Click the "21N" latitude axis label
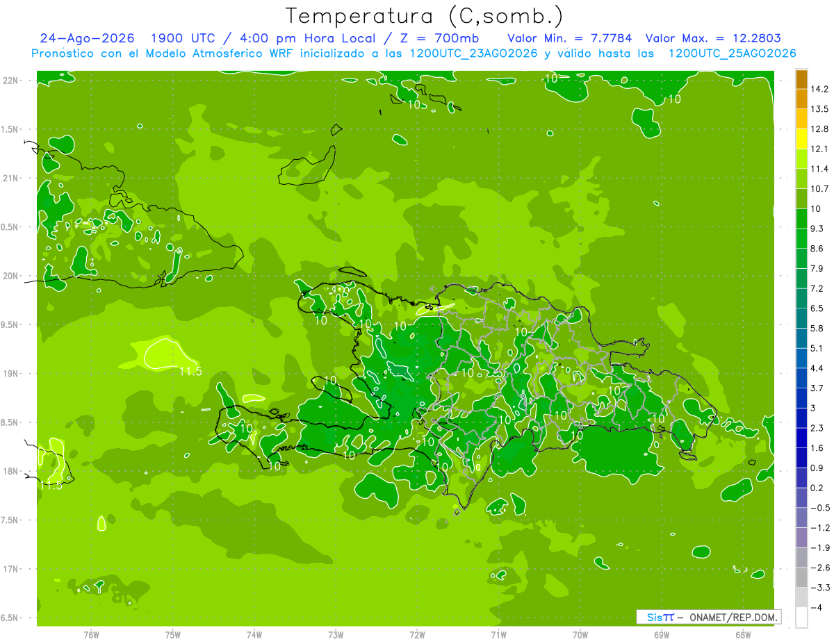Viewport: 834px width, 644px height. (x=10, y=178)
